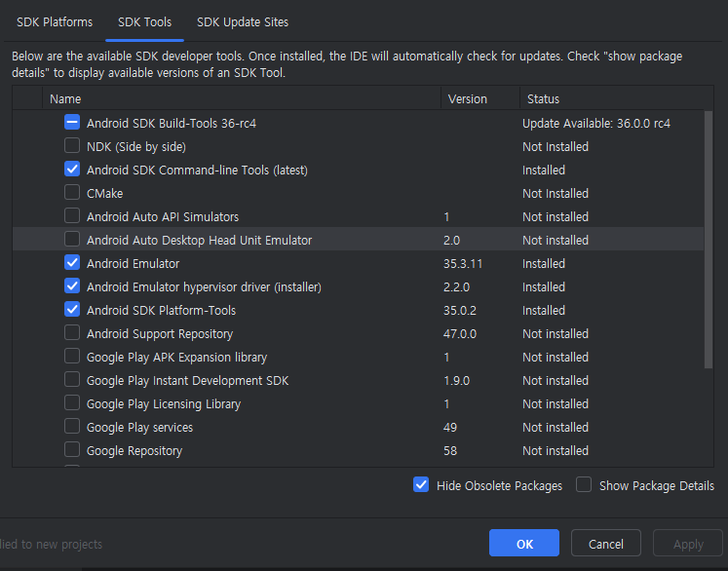Open the SDK Update Sites tab
The image size is (728, 571).
pos(243,21)
